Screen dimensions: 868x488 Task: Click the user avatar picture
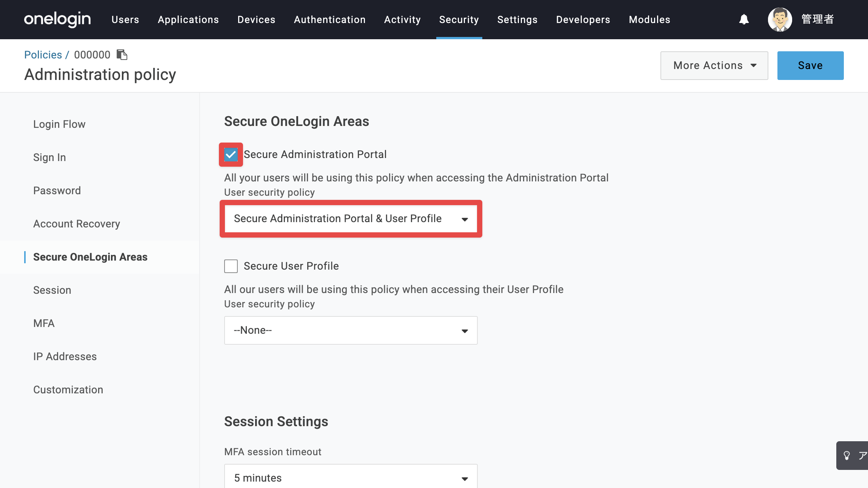click(780, 19)
